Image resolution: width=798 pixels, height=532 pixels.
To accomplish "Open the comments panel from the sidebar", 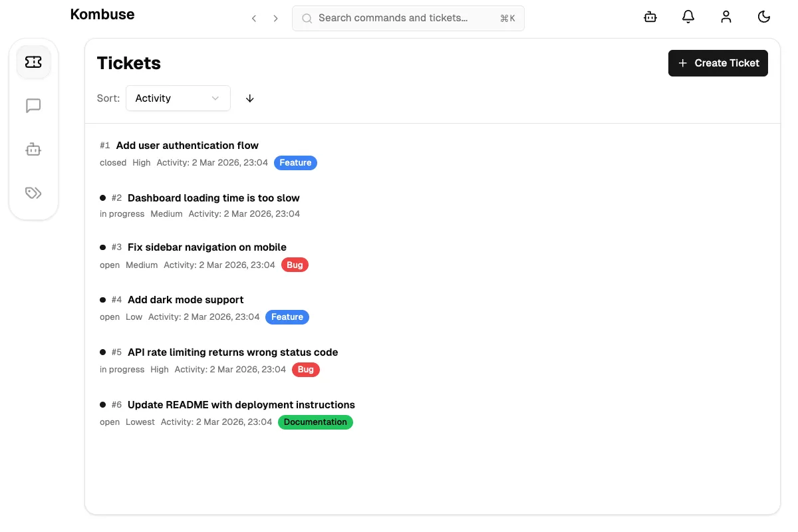I will (x=33, y=105).
